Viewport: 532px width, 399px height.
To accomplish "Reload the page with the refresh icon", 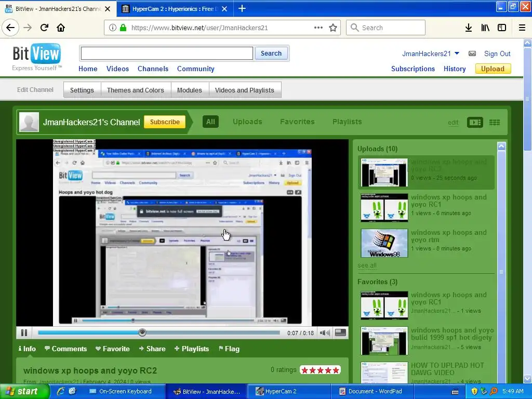I will [45, 28].
